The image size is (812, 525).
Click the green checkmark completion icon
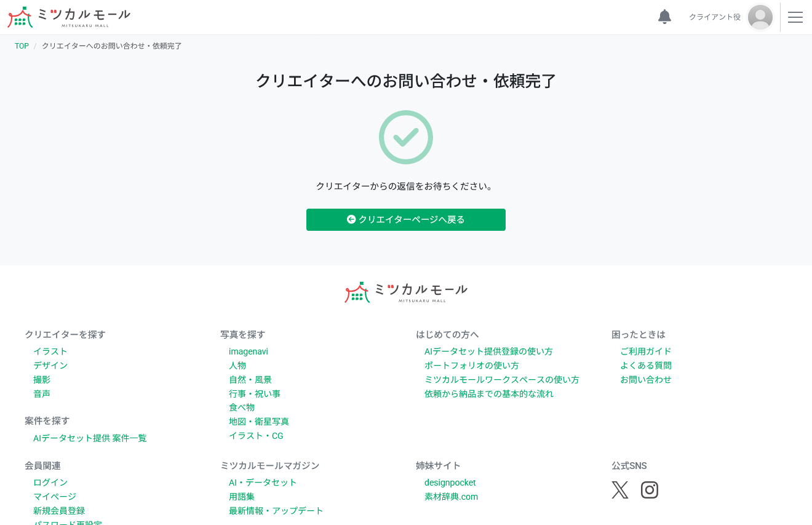[406, 137]
